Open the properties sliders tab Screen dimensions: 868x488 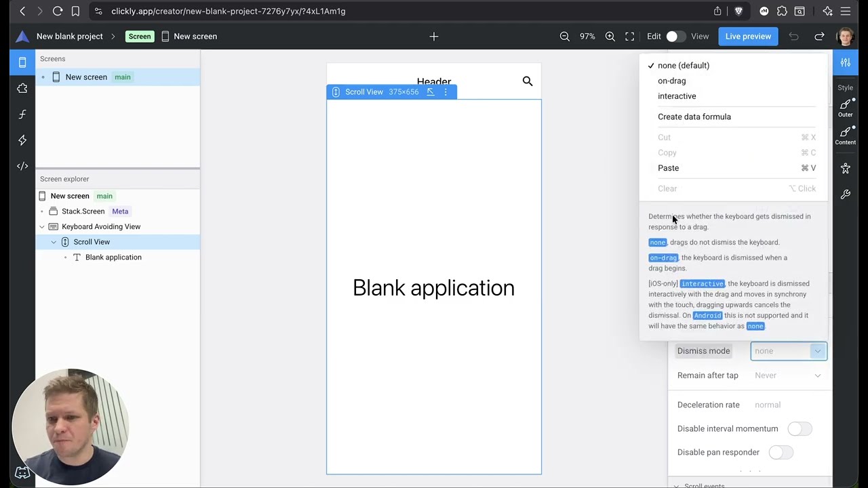[x=846, y=62]
